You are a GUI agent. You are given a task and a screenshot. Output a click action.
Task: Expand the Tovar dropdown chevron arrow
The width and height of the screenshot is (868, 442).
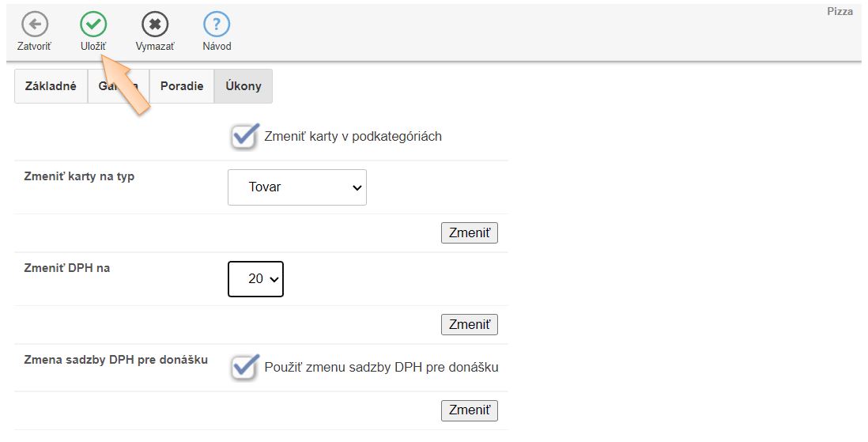(357, 187)
